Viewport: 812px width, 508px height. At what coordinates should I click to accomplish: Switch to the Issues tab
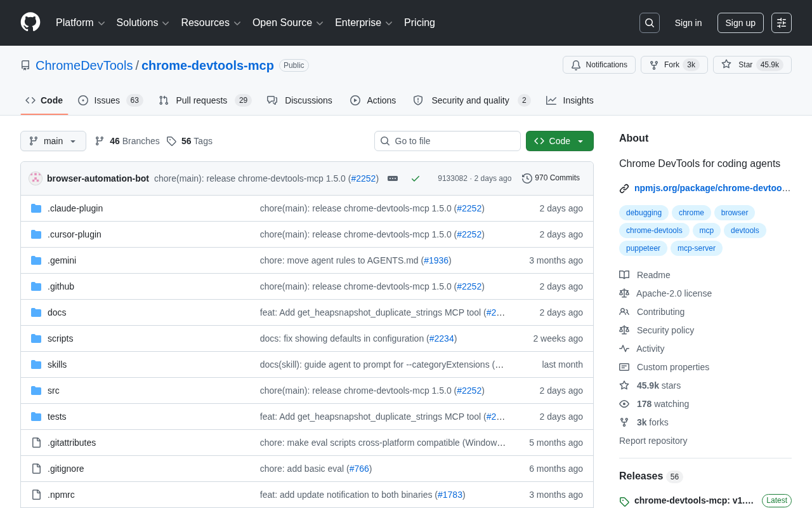[110, 100]
